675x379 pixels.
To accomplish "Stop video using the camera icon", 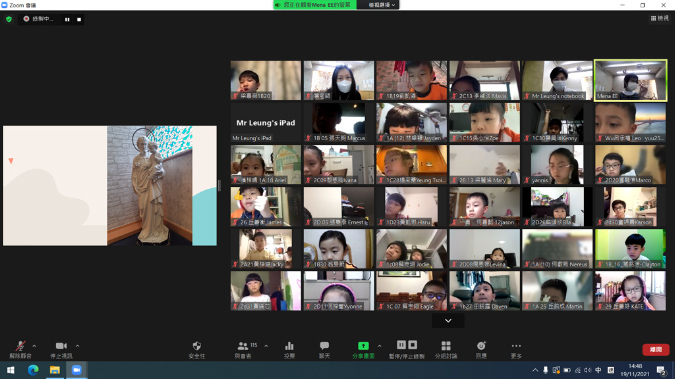I will 61,346.
